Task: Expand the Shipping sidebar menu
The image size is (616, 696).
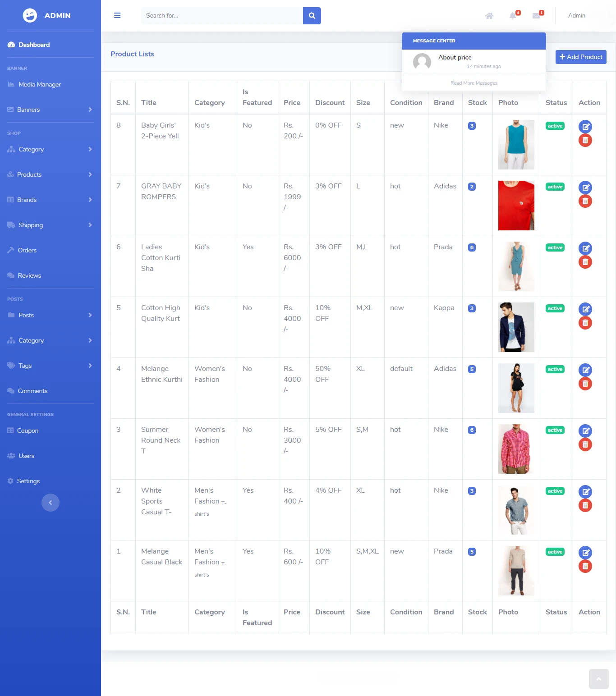Action: [x=30, y=225]
